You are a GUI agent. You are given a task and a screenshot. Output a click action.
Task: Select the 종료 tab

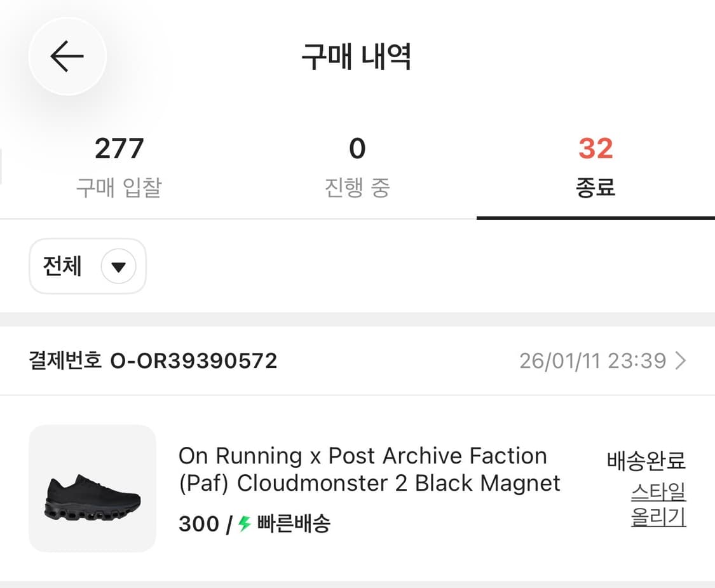point(596,165)
